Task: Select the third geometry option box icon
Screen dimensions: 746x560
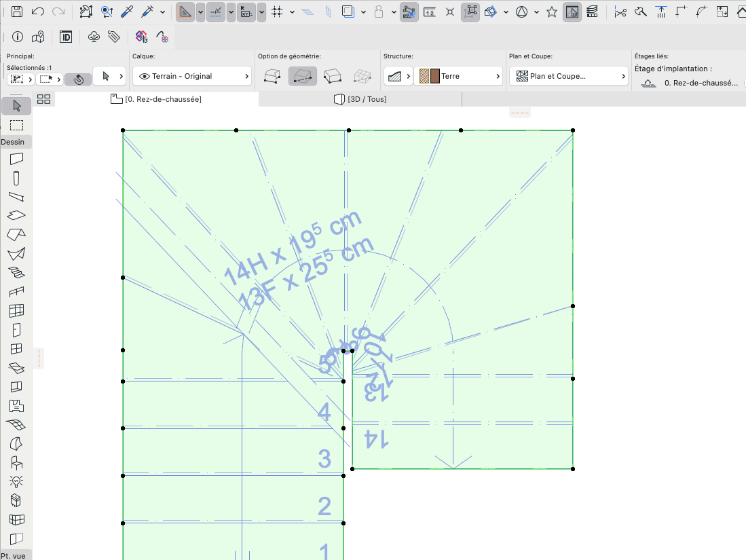Action: pyautogui.click(x=332, y=76)
